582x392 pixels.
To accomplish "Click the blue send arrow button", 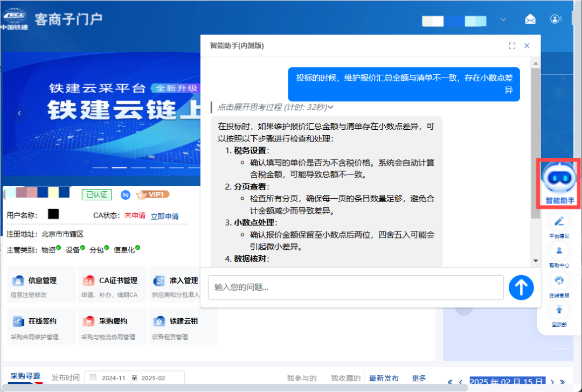I will 521,288.
